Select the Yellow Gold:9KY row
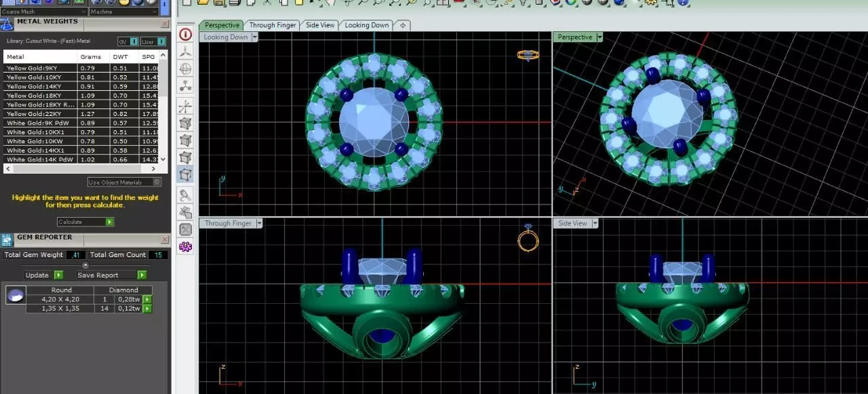This screenshot has width=868, height=394. point(81,68)
